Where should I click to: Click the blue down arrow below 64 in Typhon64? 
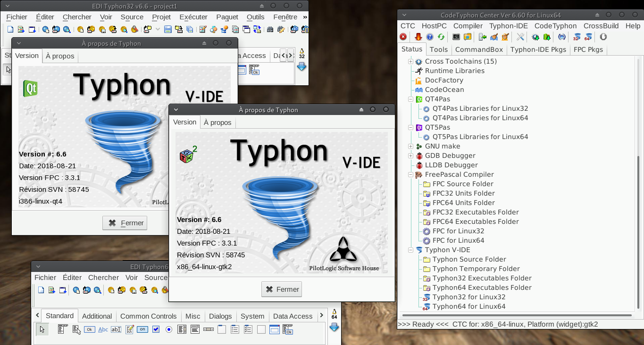(335, 327)
